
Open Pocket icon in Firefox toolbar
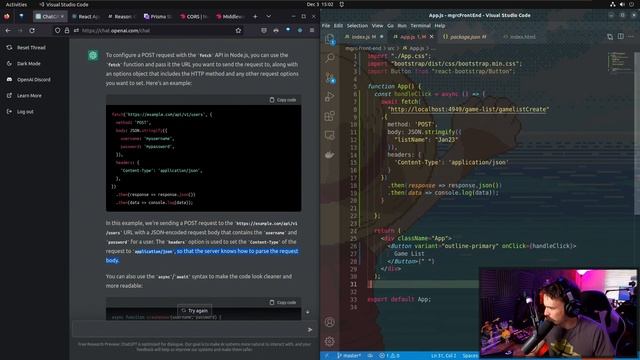tap(264, 30)
